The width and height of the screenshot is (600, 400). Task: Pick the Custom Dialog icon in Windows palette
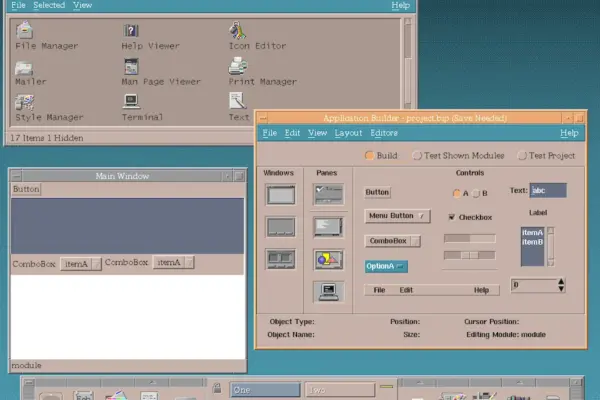[x=280, y=227]
